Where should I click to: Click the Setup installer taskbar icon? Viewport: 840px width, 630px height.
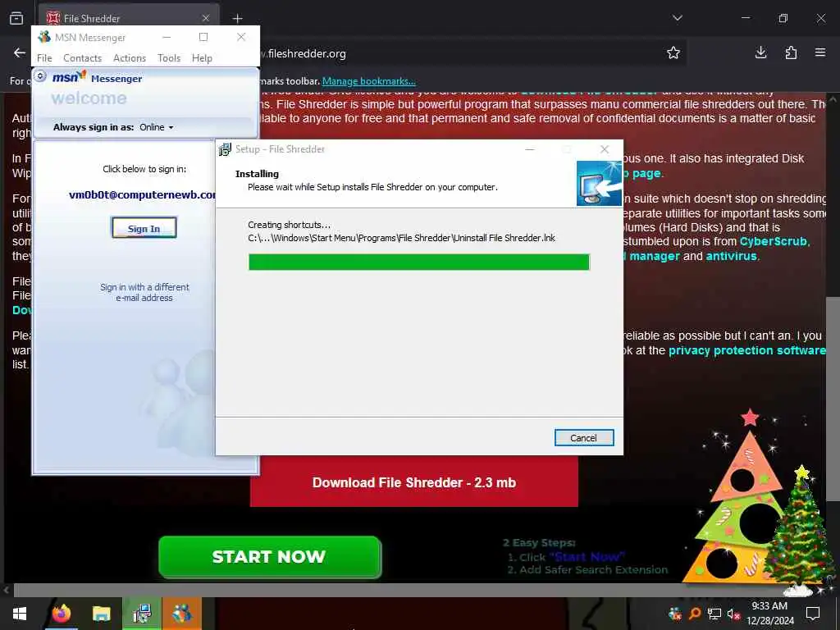[x=142, y=614]
